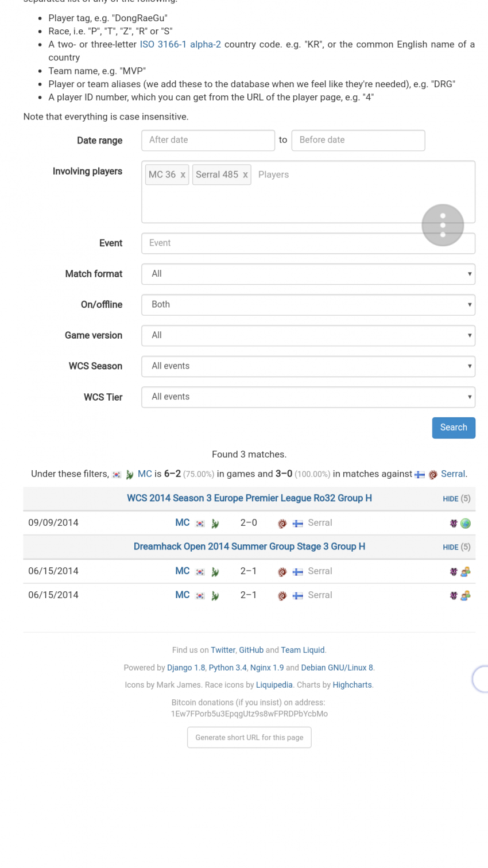This screenshot has width=488, height=868.
Task: Open the ISO 3166-1 alpha-2 link
Action: [180, 44]
